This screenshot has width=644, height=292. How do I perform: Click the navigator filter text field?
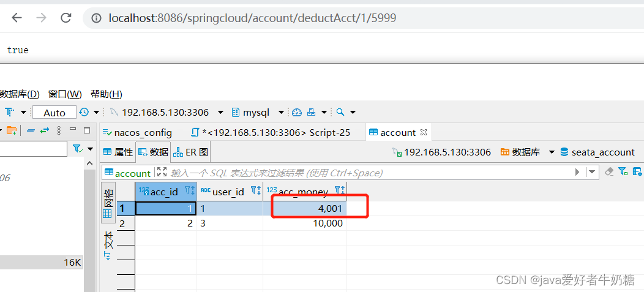click(33, 149)
